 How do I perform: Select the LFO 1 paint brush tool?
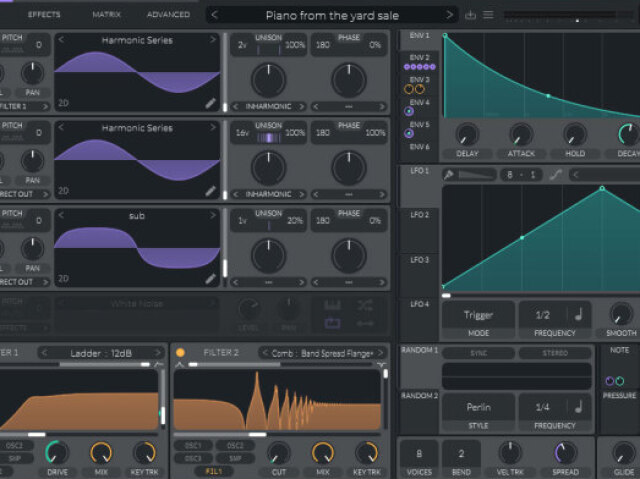click(449, 175)
